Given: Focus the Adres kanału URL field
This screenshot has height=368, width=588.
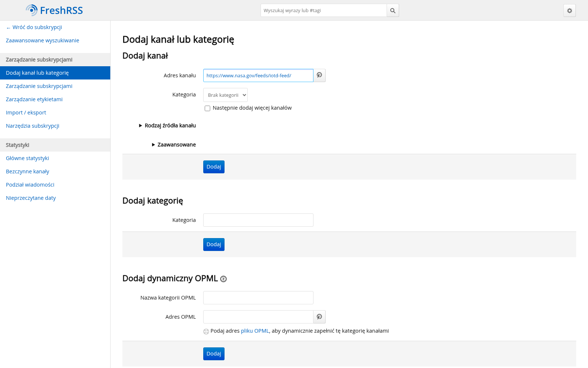Looking at the screenshot, I should coord(258,75).
